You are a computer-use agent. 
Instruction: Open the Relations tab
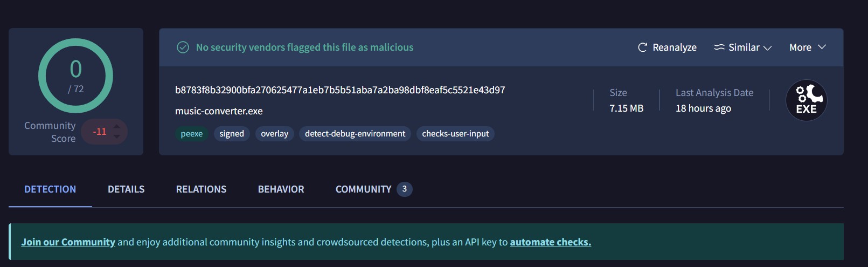point(201,189)
